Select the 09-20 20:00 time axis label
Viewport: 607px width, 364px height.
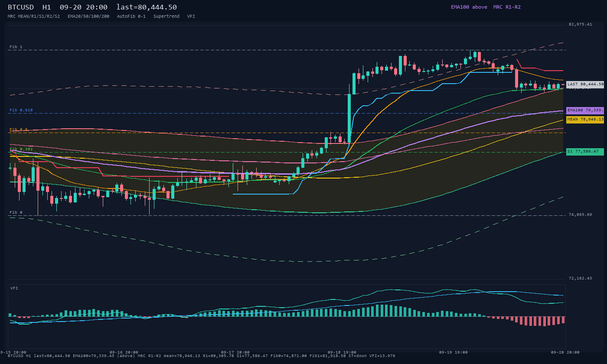pyautogui.click(x=565, y=352)
